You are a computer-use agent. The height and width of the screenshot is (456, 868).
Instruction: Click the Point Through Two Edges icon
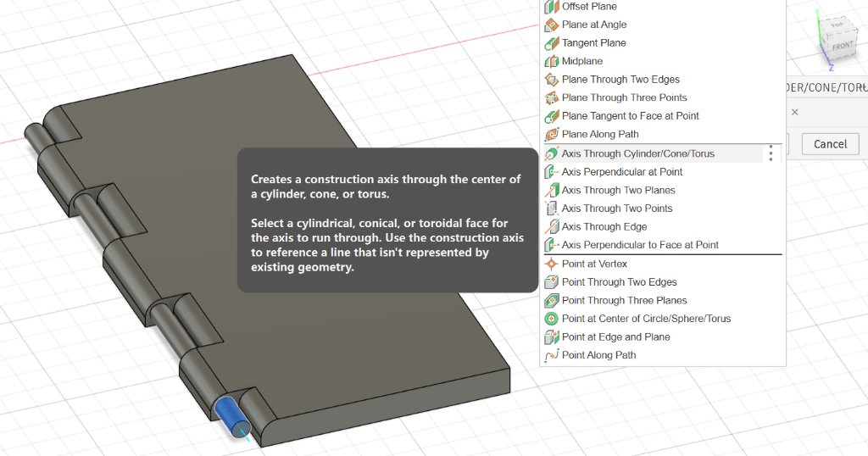(552, 282)
